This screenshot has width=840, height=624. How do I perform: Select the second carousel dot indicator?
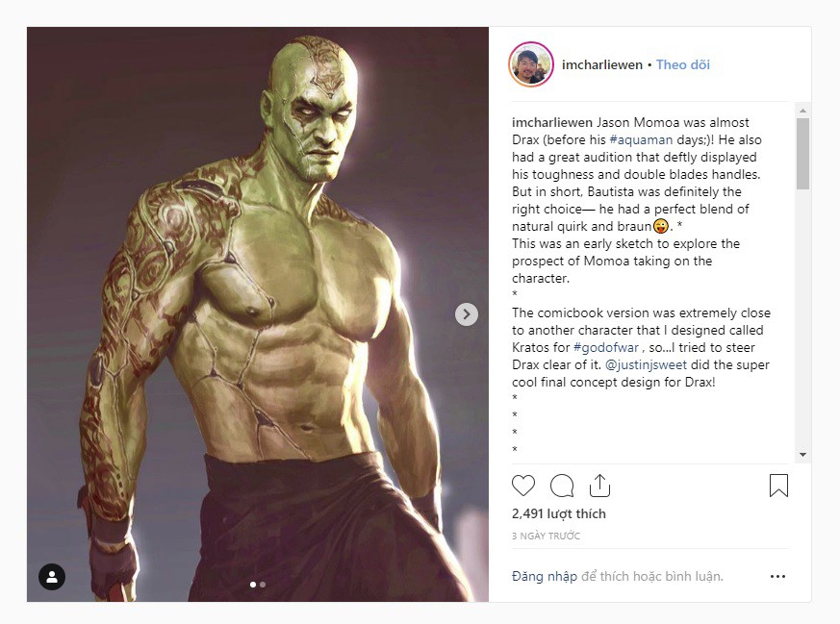[263, 585]
